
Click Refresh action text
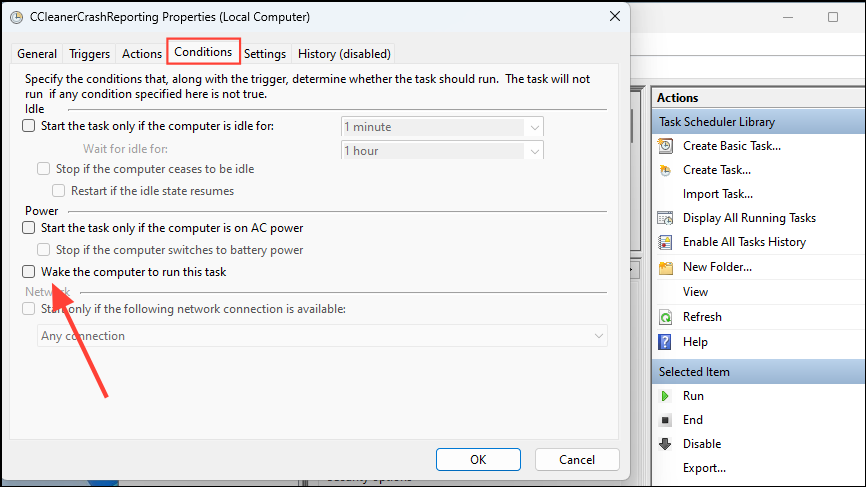click(703, 317)
